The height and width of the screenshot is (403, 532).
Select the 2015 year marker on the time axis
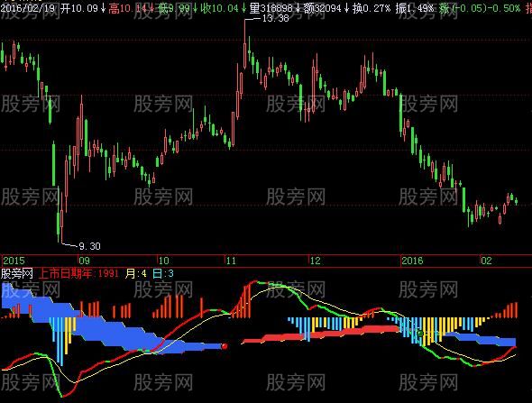click(x=14, y=261)
